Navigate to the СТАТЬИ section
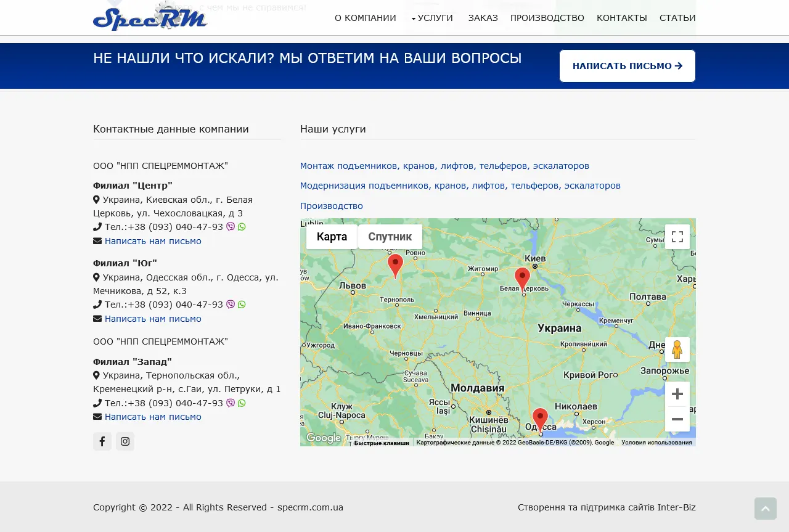This screenshot has height=532, width=789. (677, 18)
